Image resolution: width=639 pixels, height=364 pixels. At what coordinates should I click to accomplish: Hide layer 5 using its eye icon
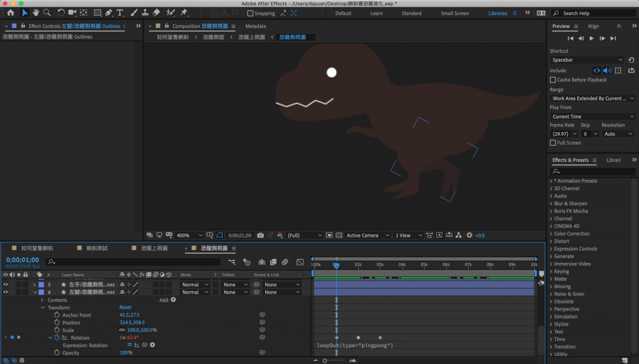click(x=6, y=284)
